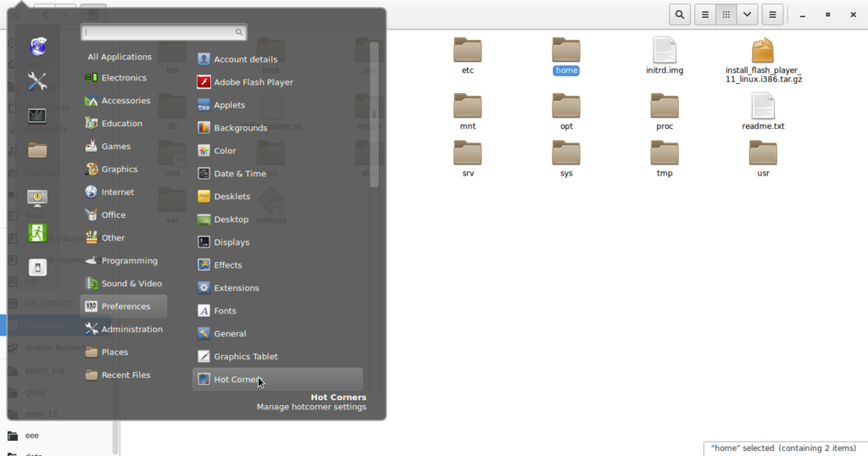Open the Pidgin favorite in the menu sidebar
868x456 pixels.
[37, 47]
